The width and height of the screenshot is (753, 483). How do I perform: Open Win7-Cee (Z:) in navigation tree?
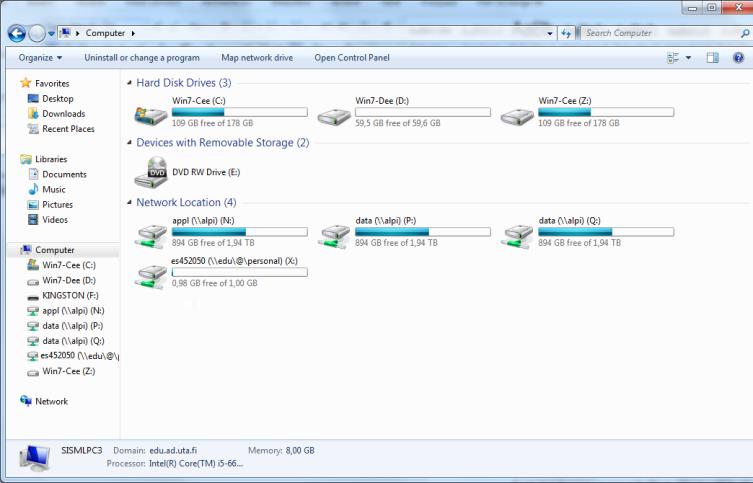coord(69,371)
